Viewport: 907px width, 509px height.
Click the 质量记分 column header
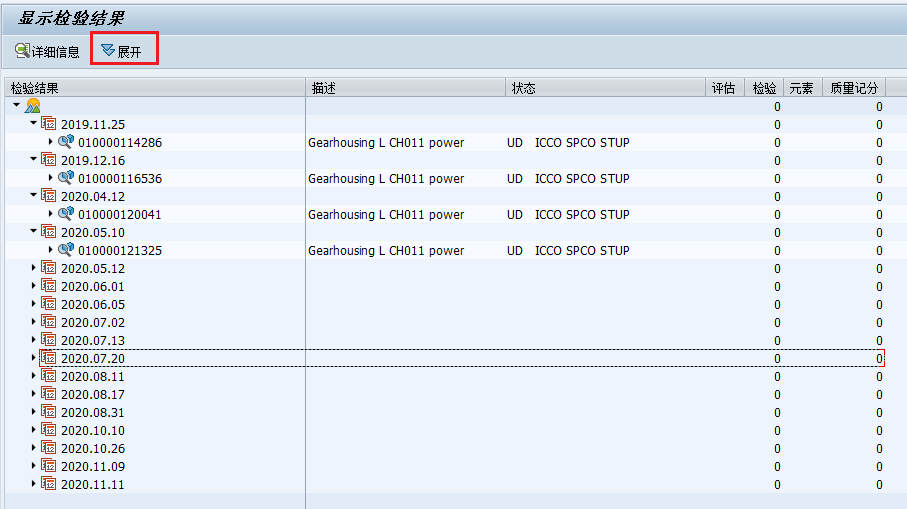coord(854,88)
